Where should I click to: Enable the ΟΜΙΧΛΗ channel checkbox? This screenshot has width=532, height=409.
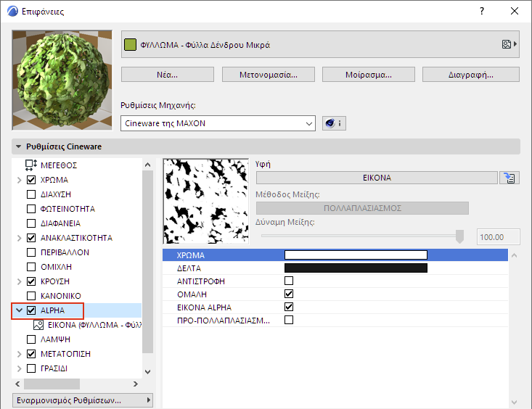(31, 267)
